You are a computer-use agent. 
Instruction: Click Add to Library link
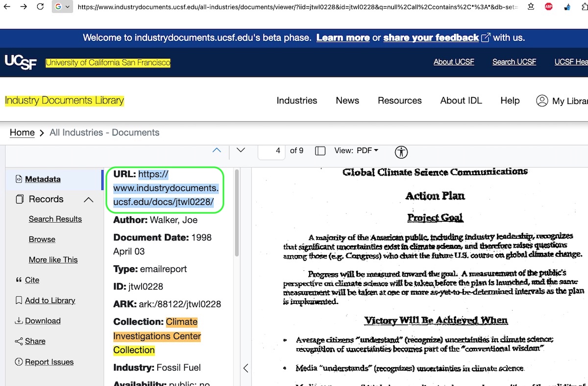pos(50,301)
